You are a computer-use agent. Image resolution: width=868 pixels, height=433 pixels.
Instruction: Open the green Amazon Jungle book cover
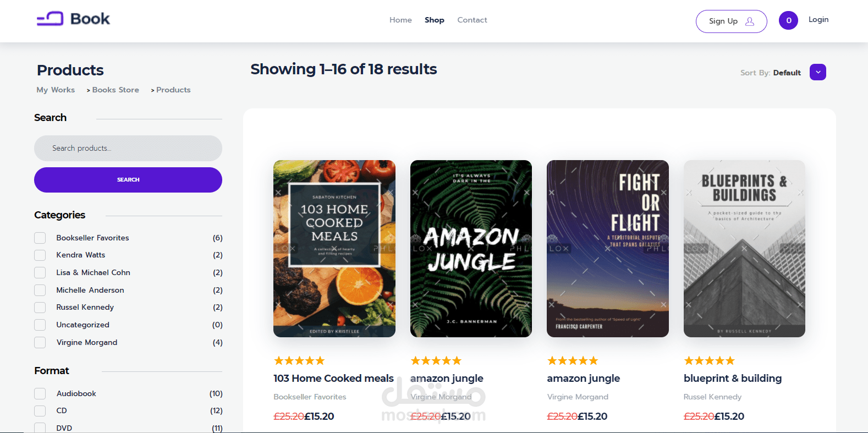point(471,249)
